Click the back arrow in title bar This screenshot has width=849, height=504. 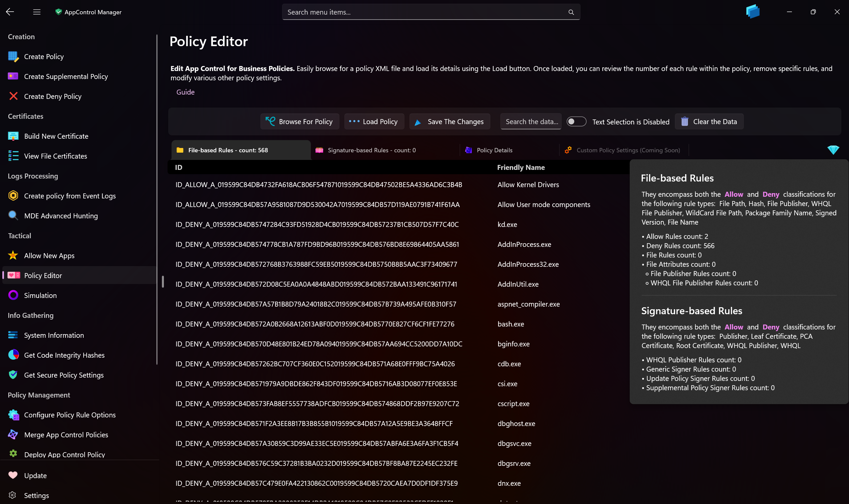click(x=10, y=12)
